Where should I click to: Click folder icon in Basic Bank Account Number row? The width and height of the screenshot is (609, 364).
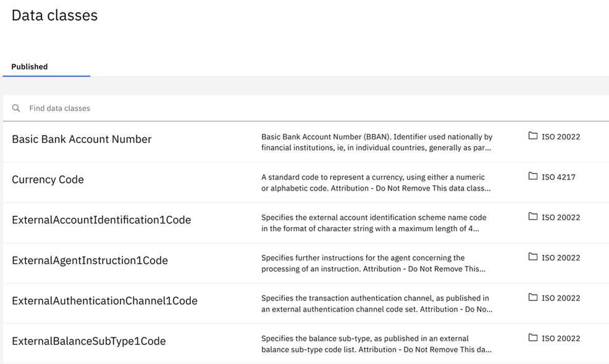click(x=533, y=136)
